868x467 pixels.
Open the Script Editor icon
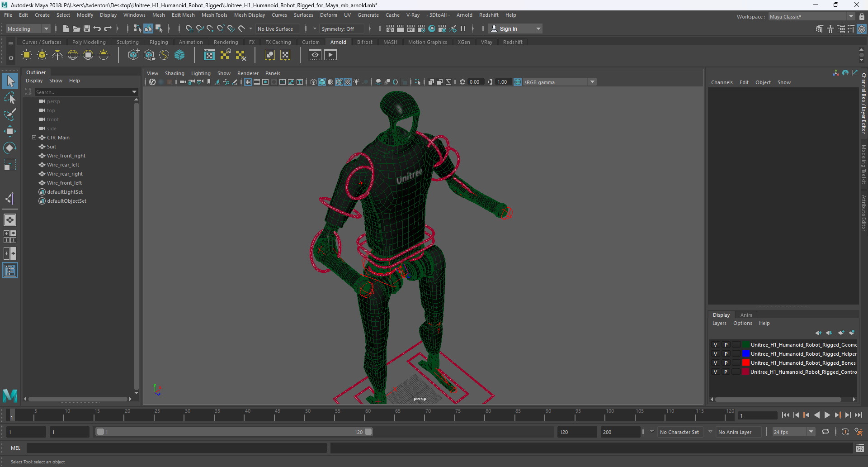click(x=860, y=448)
